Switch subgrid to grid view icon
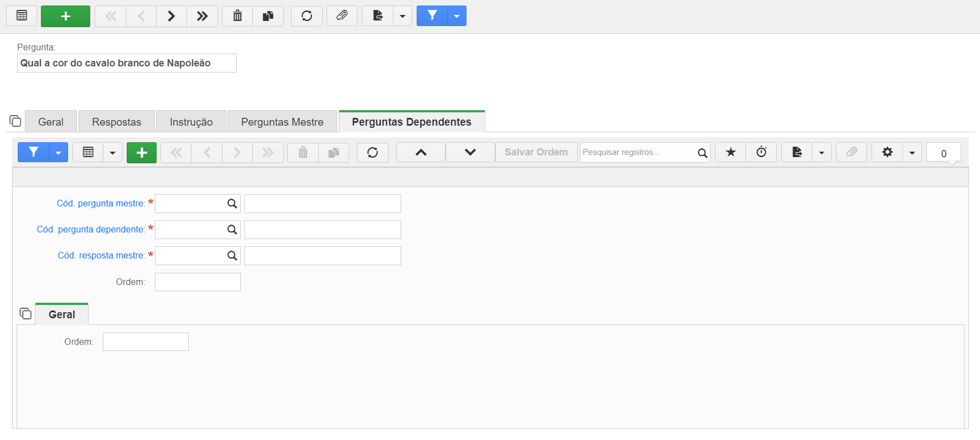980x440 pixels. click(x=88, y=152)
